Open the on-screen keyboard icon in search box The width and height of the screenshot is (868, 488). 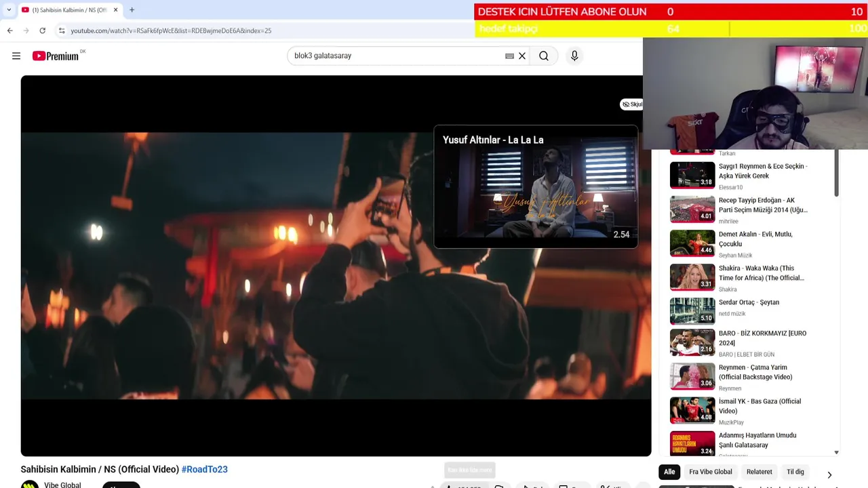(x=509, y=56)
